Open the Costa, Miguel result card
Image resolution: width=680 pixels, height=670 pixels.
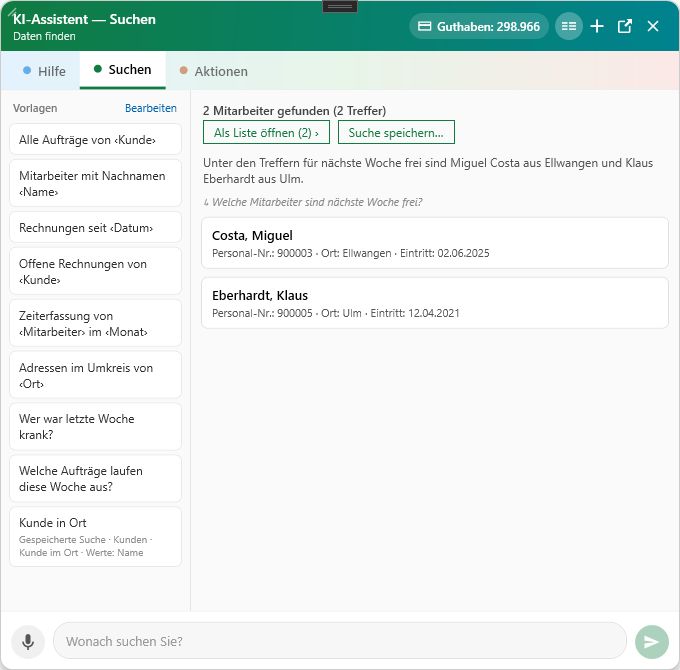click(435, 243)
